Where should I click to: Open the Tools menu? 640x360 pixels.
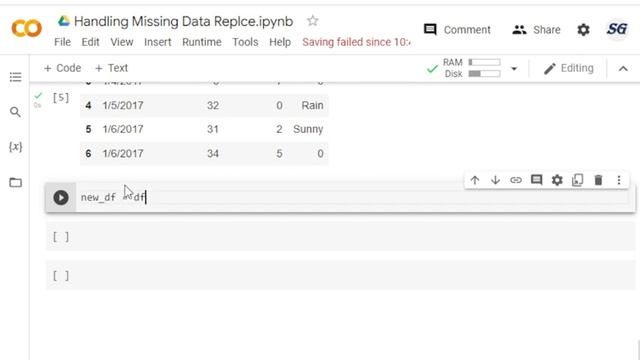pyautogui.click(x=245, y=42)
